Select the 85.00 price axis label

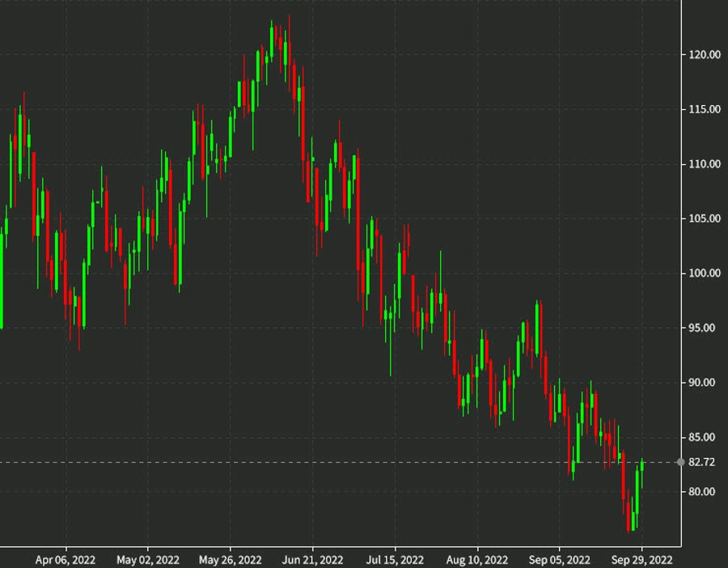coord(701,437)
